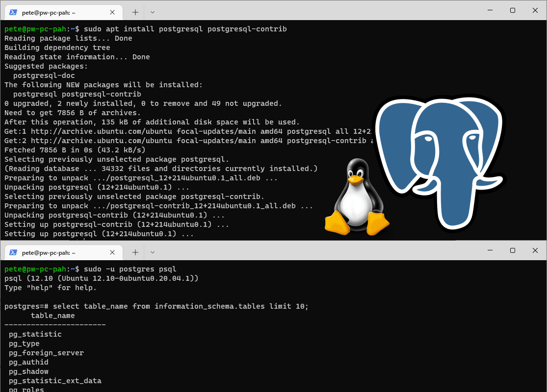Click 'Type "help" for help.' line

pos(51,288)
